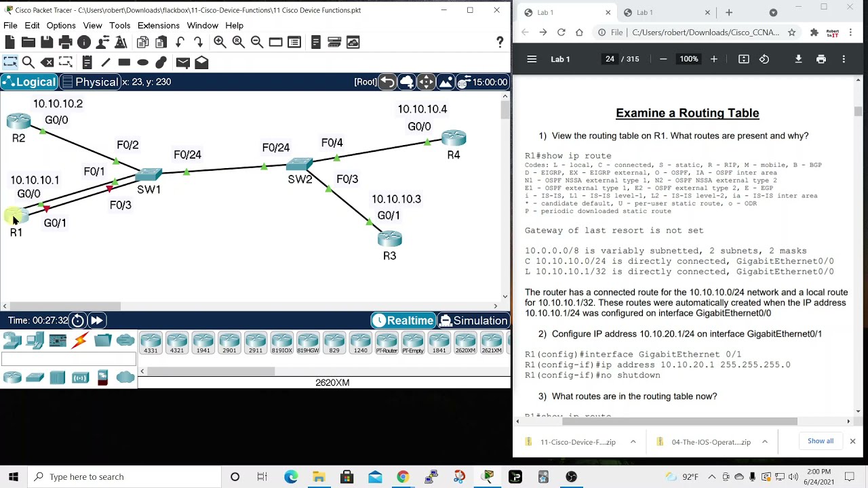The width and height of the screenshot is (868, 488).
Task: Select the Delete tool
Action: pyautogui.click(x=47, y=62)
